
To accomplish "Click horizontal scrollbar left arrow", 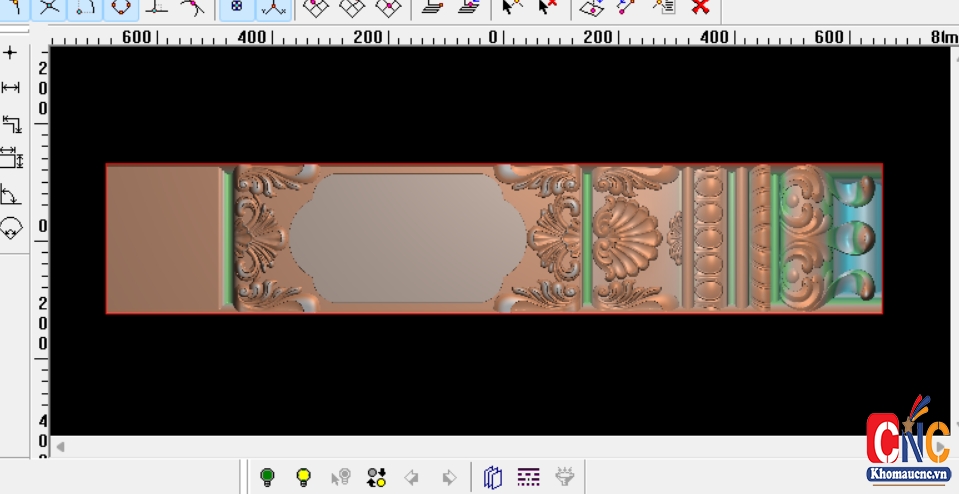I will (60, 447).
